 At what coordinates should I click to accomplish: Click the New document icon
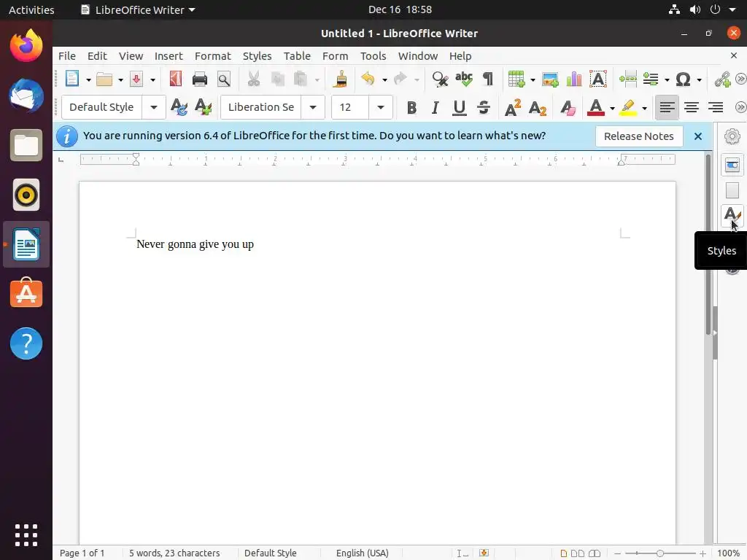(x=72, y=79)
